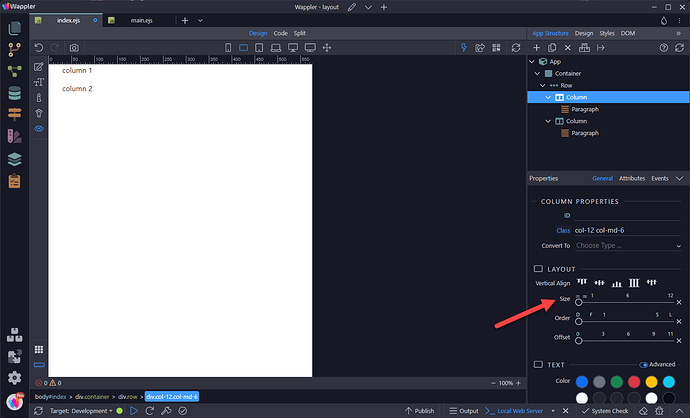This screenshot has height=418, width=690.
Task: Open the tab list dropdown arrow
Action: (x=200, y=20)
